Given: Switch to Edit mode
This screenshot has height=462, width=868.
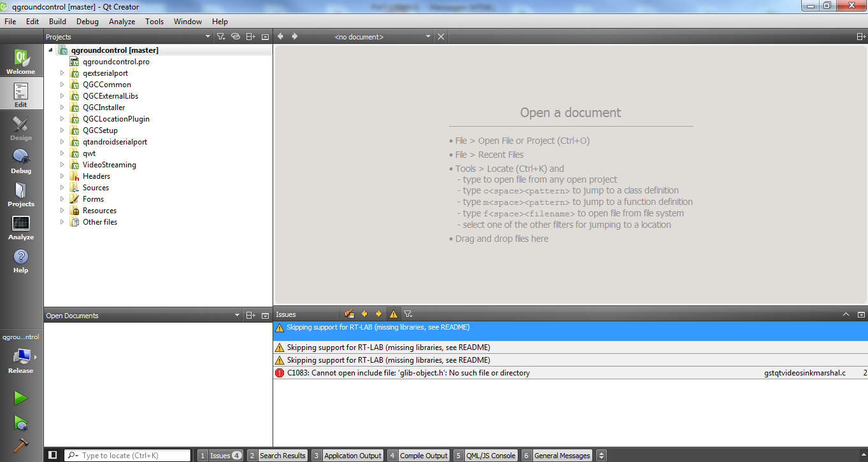Looking at the screenshot, I should (x=21, y=95).
